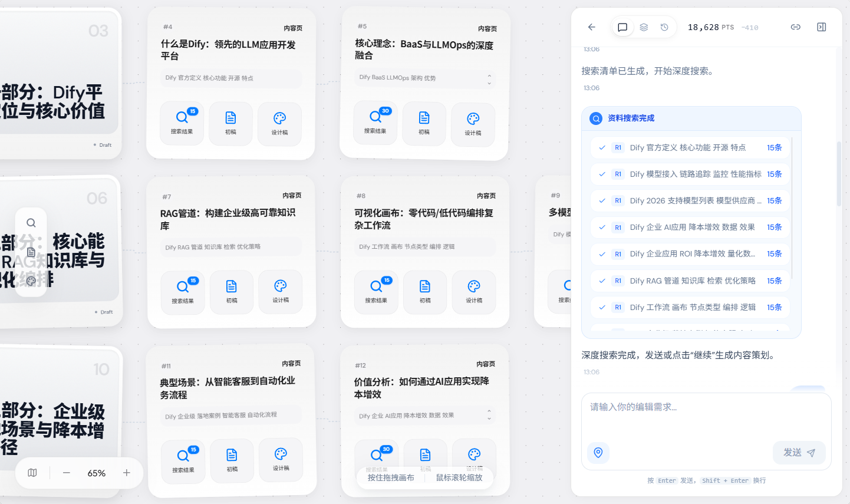Open search results on card #4
850x504 pixels.
tap(182, 123)
